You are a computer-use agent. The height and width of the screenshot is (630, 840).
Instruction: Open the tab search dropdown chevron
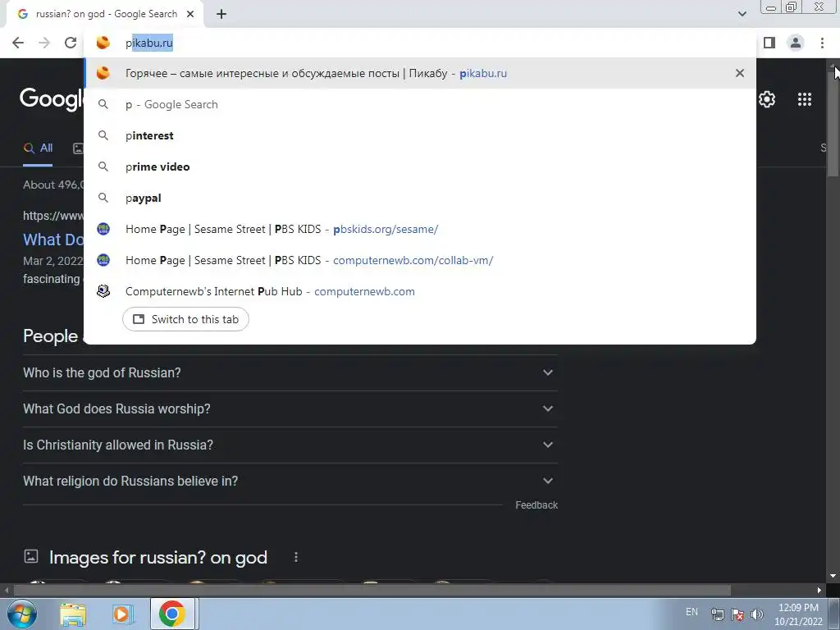click(x=742, y=14)
